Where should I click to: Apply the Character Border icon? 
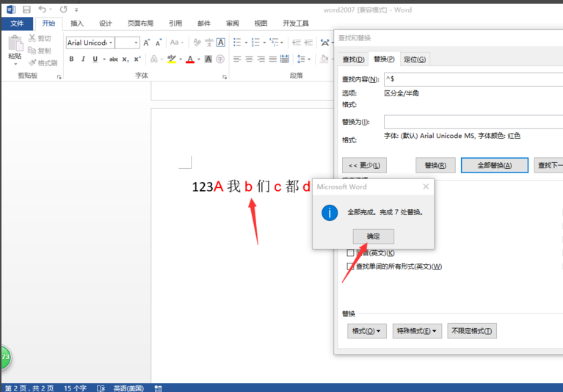point(221,43)
